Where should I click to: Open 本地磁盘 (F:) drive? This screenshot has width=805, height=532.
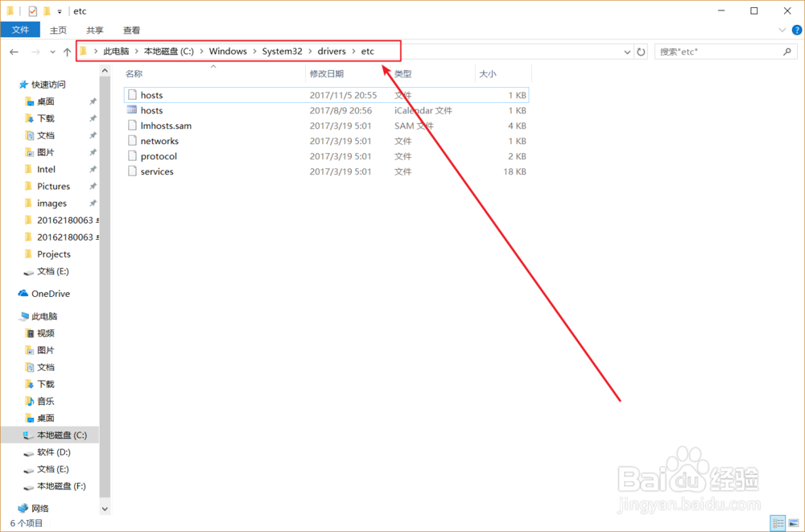pyautogui.click(x=62, y=486)
